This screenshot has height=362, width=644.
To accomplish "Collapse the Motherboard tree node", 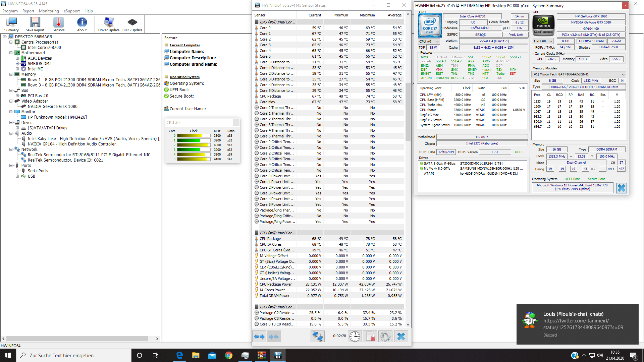I will [11, 53].
